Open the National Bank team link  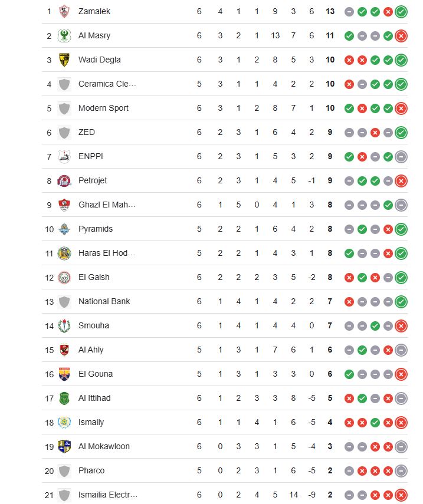(104, 301)
